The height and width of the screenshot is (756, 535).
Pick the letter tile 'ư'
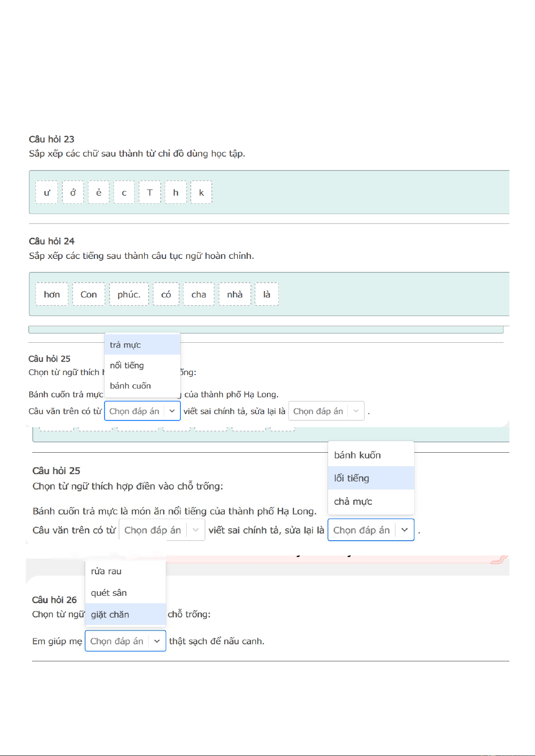click(47, 192)
